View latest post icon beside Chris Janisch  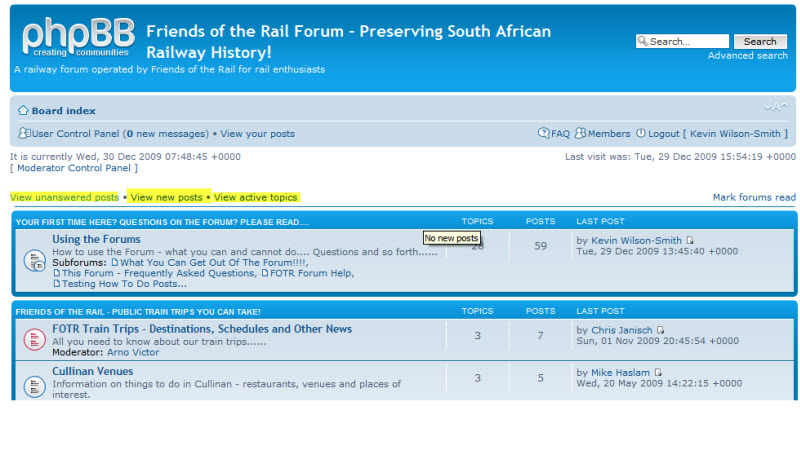click(x=660, y=330)
